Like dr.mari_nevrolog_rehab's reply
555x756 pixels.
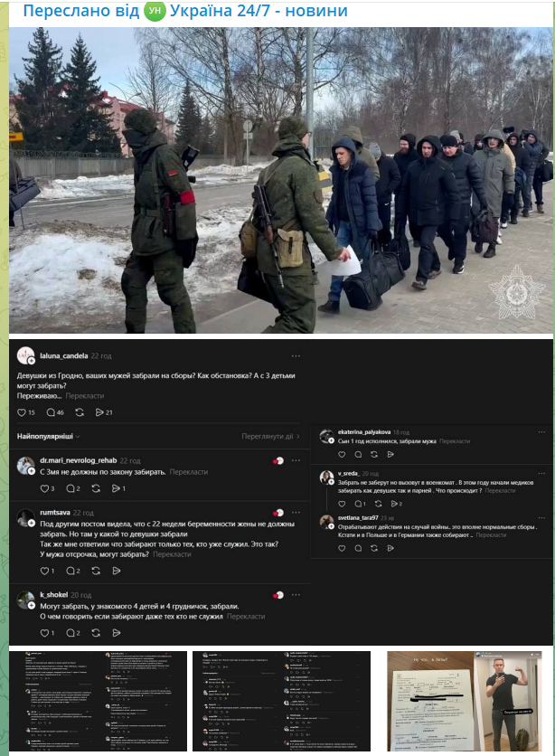tap(44, 488)
